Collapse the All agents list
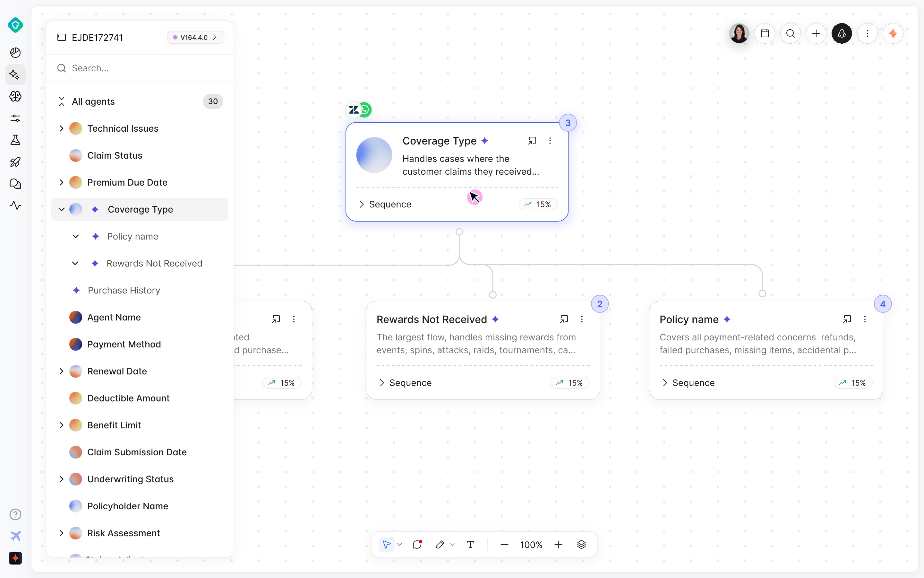The width and height of the screenshot is (924, 578). (62, 101)
